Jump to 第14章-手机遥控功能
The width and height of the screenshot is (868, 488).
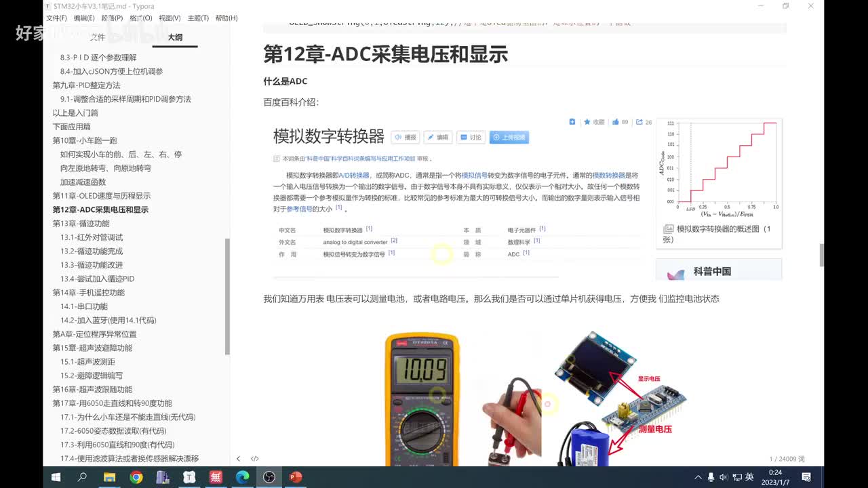pos(88,293)
